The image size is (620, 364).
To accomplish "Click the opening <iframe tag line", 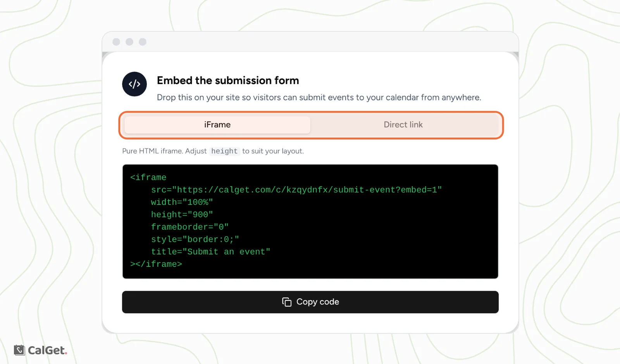I will (148, 177).
